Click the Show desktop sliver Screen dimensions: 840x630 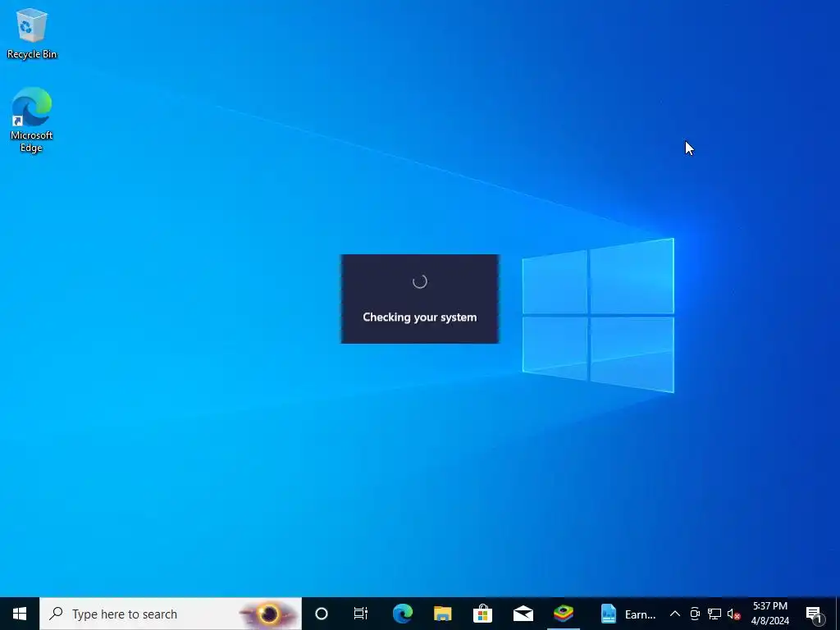(x=838, y=614)
